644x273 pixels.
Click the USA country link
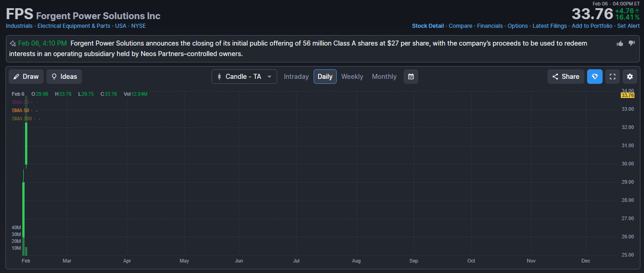pyautogui.click(x=121, y=26)
